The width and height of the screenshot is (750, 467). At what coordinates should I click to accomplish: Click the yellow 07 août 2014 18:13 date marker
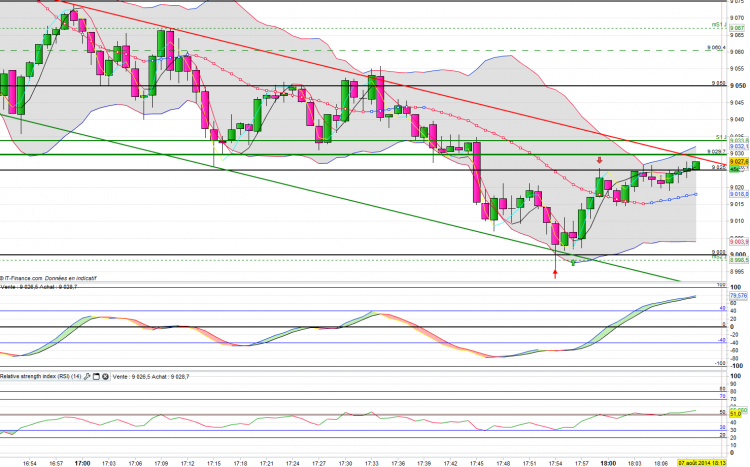[702, 463]
